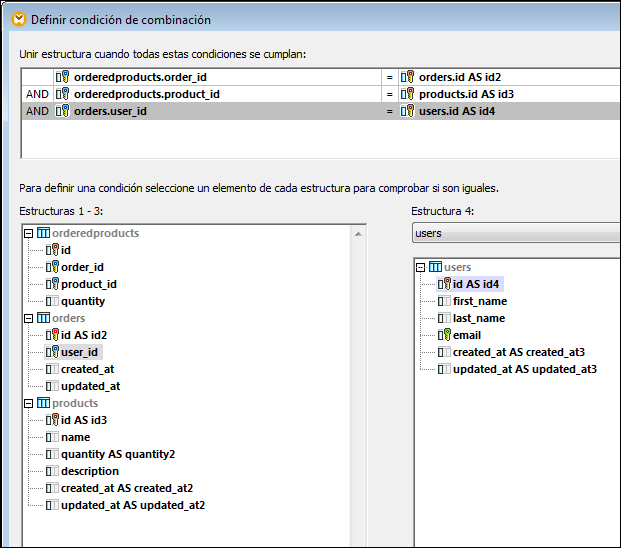
Task: Click the key icon next to order_id
Action: pyautogui.click(x=52, y=267)
